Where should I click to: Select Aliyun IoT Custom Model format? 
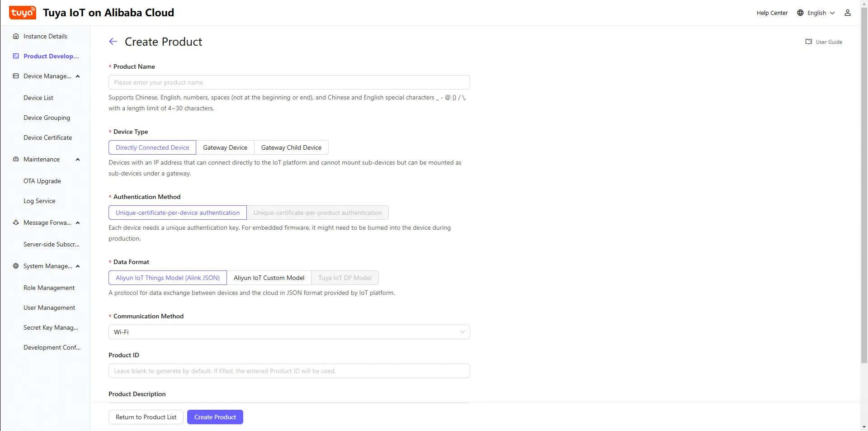269,278
